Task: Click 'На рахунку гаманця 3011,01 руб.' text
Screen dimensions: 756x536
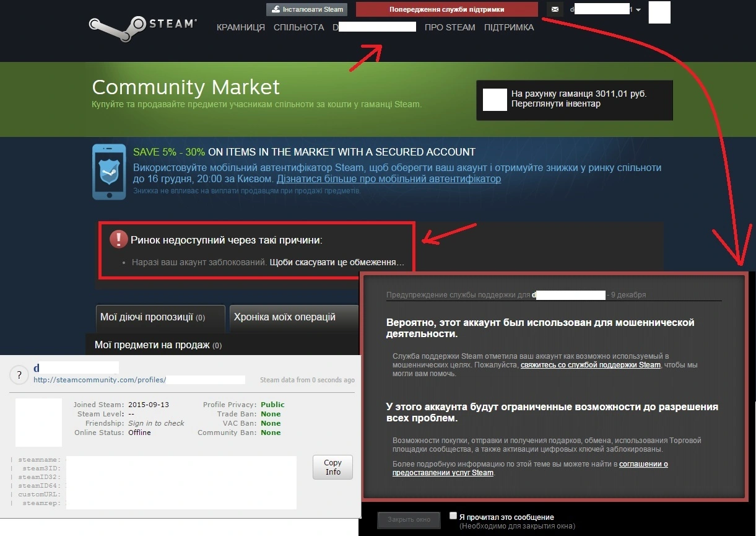Action: point(579,94)
